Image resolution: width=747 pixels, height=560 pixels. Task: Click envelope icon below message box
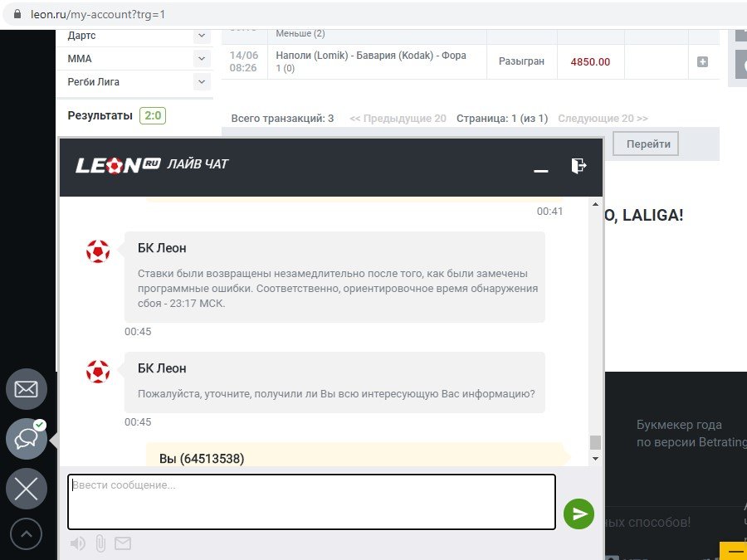tap(123, 544)
